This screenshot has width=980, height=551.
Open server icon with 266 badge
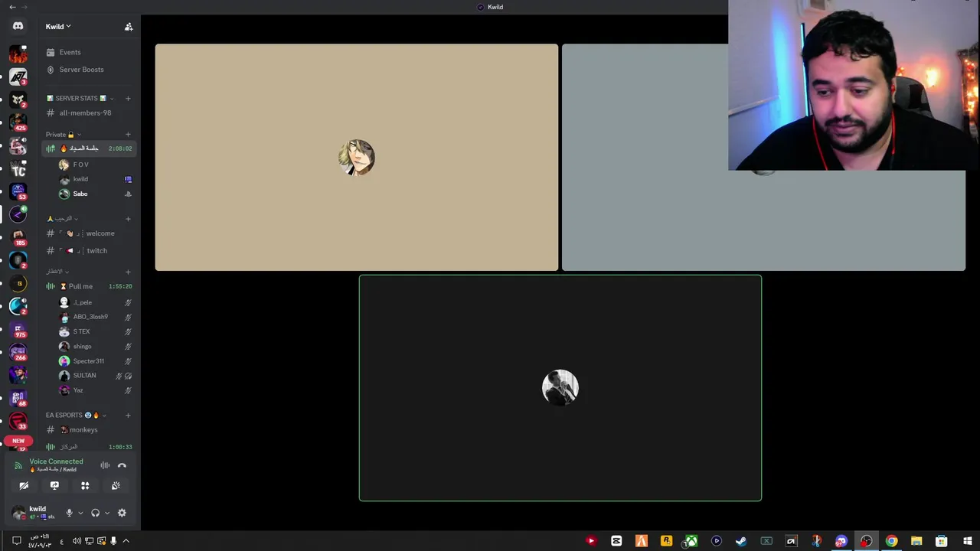pos(18,352)
